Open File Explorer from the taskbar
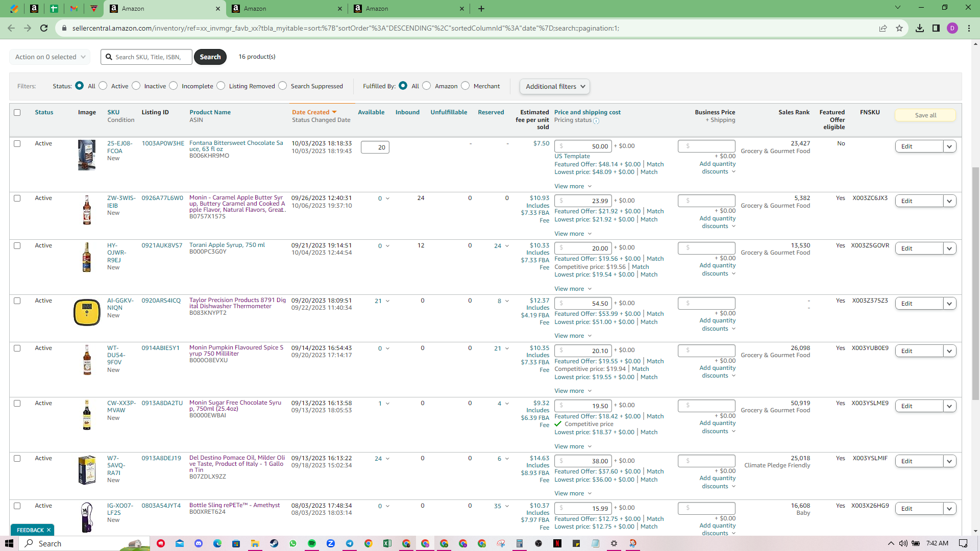This screenshot has height=551, width=980. 255,543
